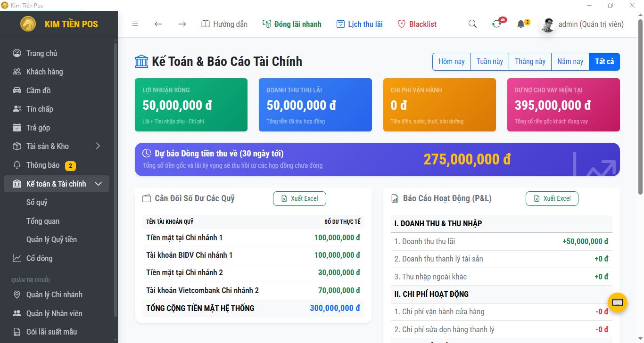The width and height of the screenshot is (644, 343).
Task: Click the admin avatar picture
Action: pos(547,24)
